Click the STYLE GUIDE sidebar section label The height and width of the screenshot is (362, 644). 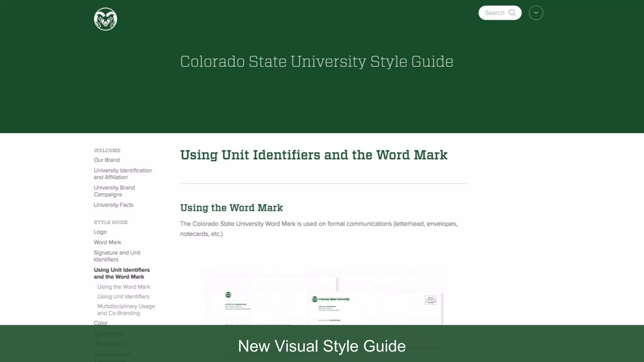click(x=111, y=222)
